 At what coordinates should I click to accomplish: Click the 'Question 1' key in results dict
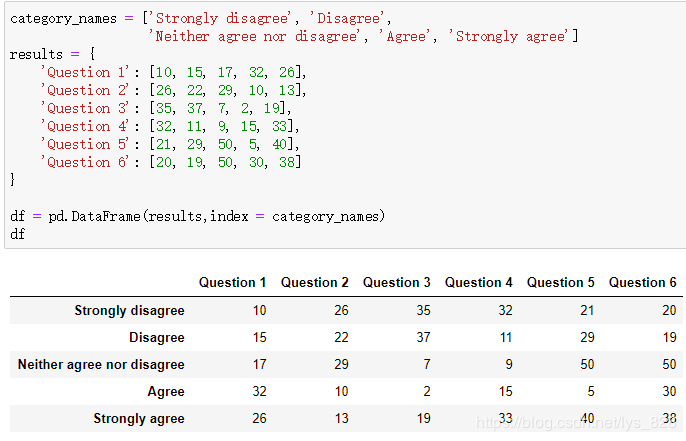coord(85,72)
